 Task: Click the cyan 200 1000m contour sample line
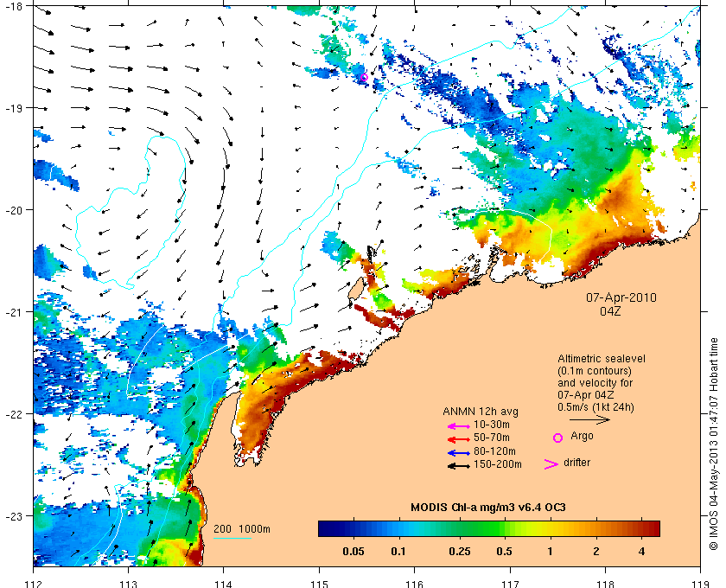(232, 539)
